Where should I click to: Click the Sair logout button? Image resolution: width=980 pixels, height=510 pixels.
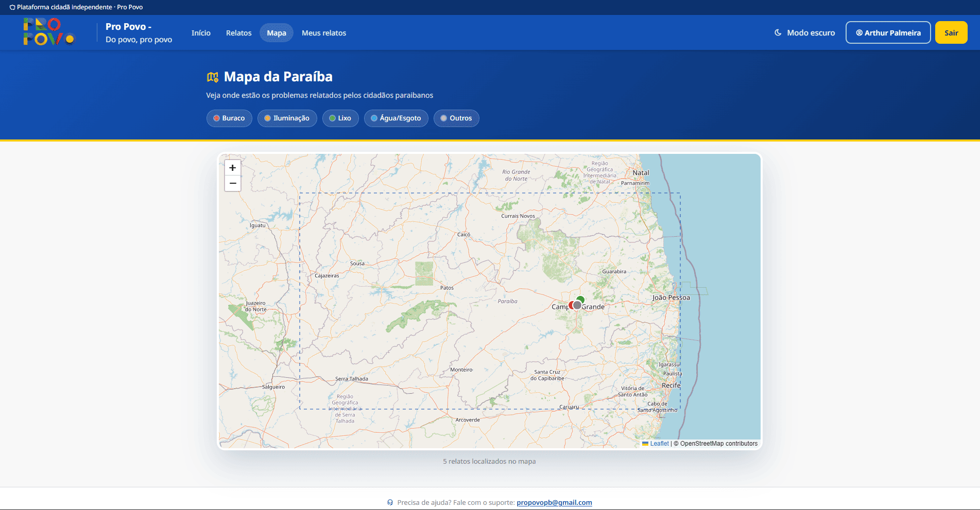click(951, 32)
